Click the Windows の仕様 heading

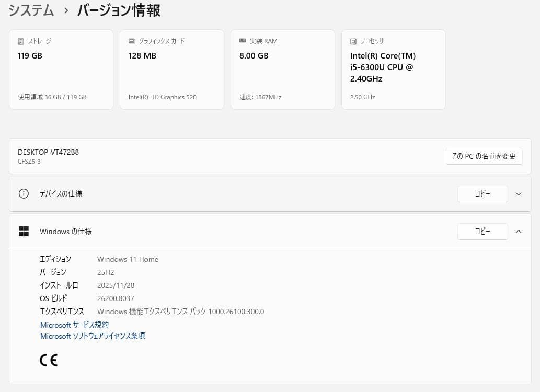(66, 232)
